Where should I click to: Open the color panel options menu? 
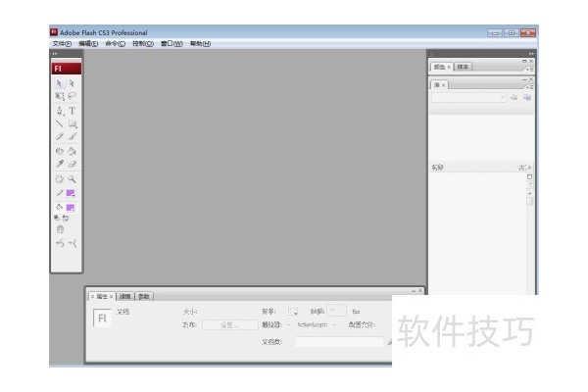[x=529, y=69]
